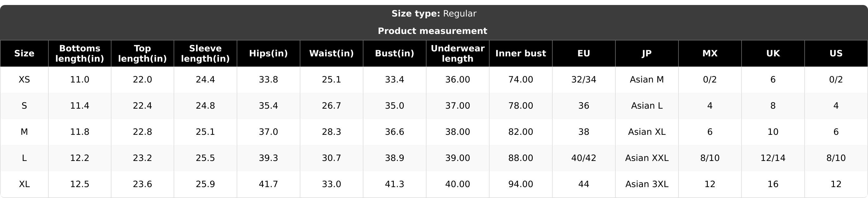Click the Inner bust column header
Viewport: 868px width, 198px height.
pos(520,54)
